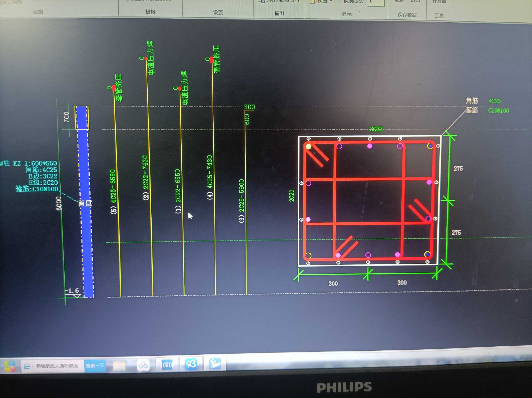The height and width of the screenshot is (398, 532).
Task: Click the 角筋 4C25 legend value
Action: [494, 101]
